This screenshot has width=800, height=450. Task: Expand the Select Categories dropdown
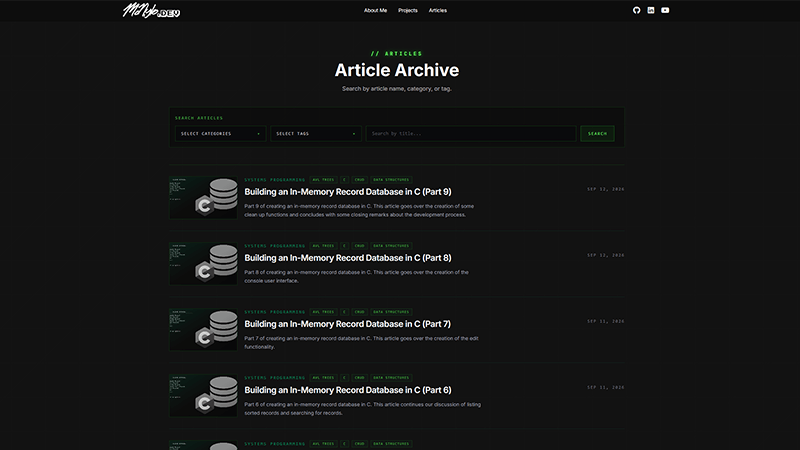coord(220,134)
